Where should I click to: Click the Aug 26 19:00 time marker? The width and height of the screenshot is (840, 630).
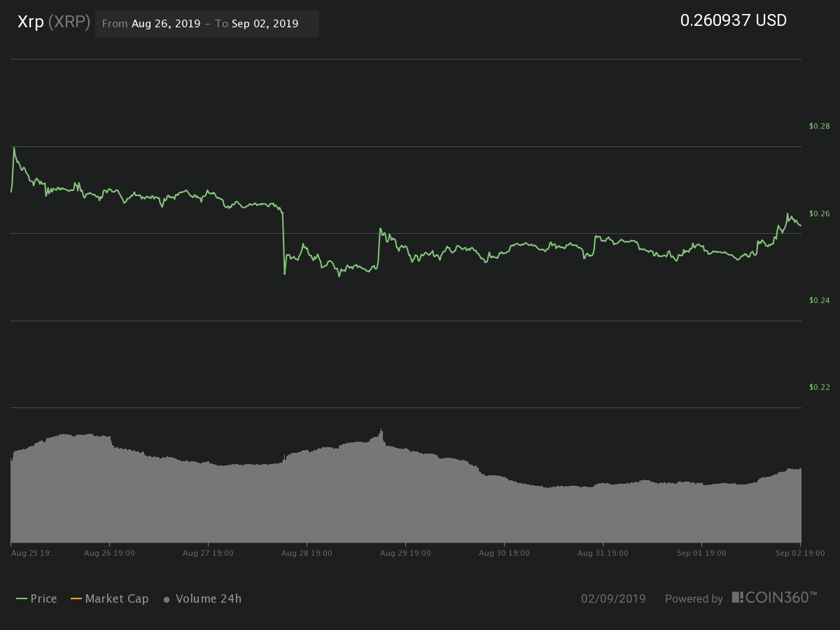(109, 553)
